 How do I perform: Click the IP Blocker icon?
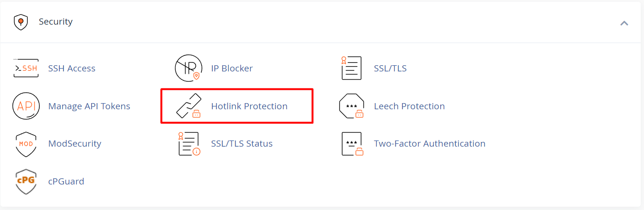pyautogui.click(x=188, y=69)
